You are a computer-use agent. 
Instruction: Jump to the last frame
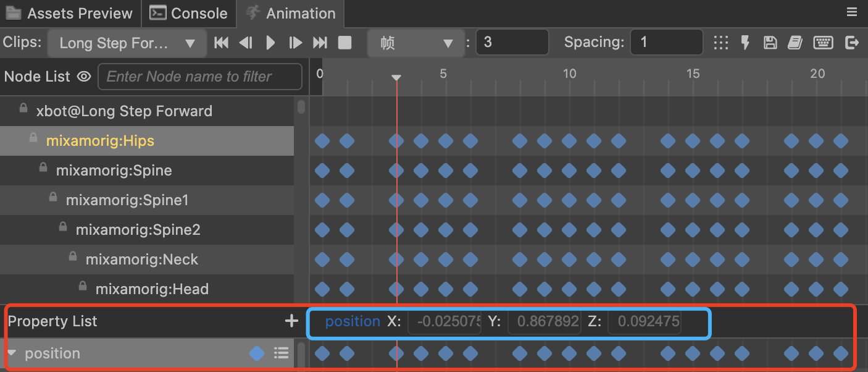pos(320,43)
